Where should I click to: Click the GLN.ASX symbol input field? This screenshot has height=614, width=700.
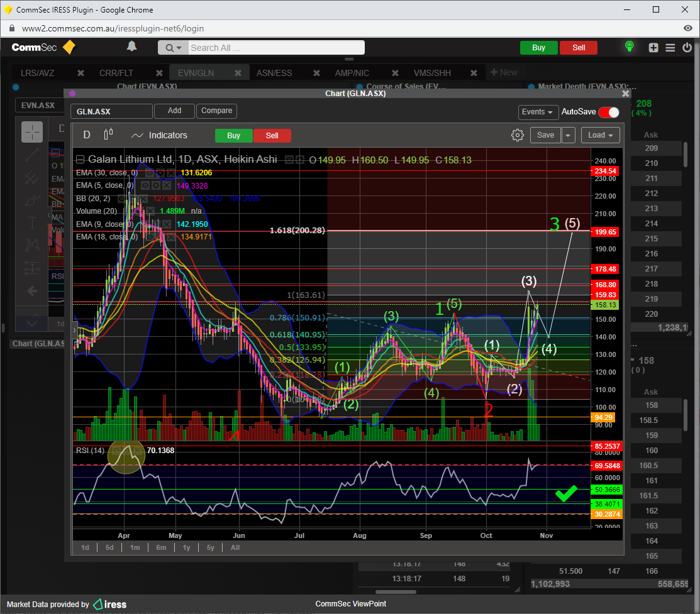tap(111, 112)
